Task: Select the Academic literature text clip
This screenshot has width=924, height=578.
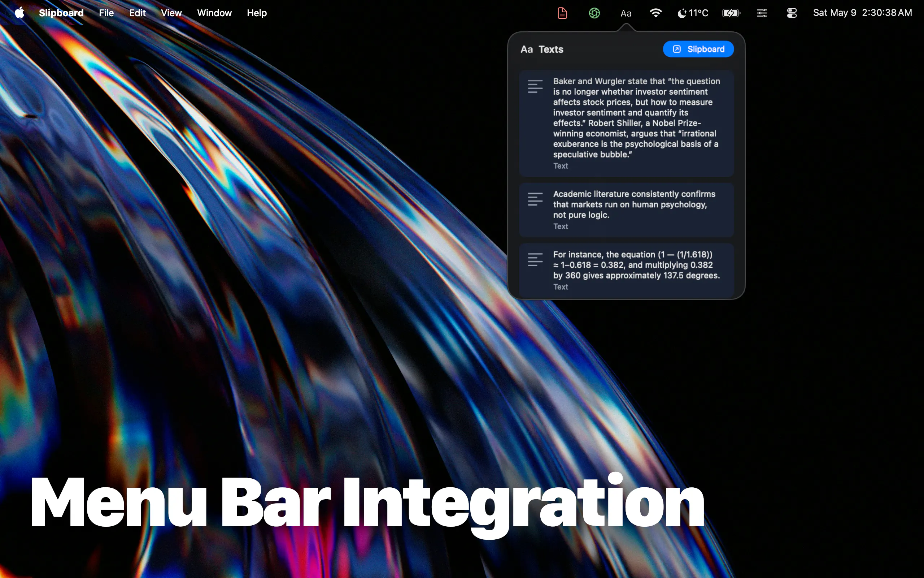Action: click(626, 210)
